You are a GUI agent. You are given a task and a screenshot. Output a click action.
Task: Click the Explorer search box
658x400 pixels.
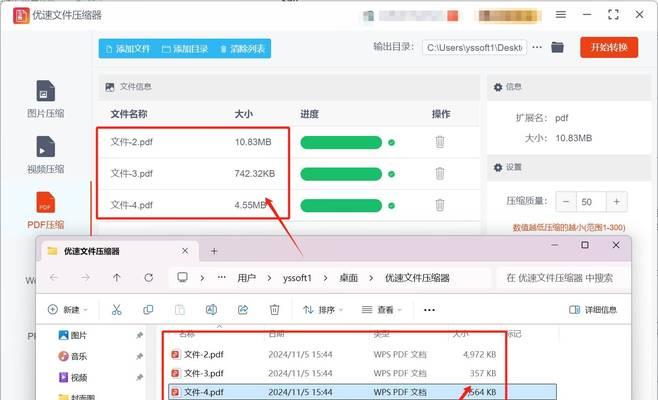point(562,278)
